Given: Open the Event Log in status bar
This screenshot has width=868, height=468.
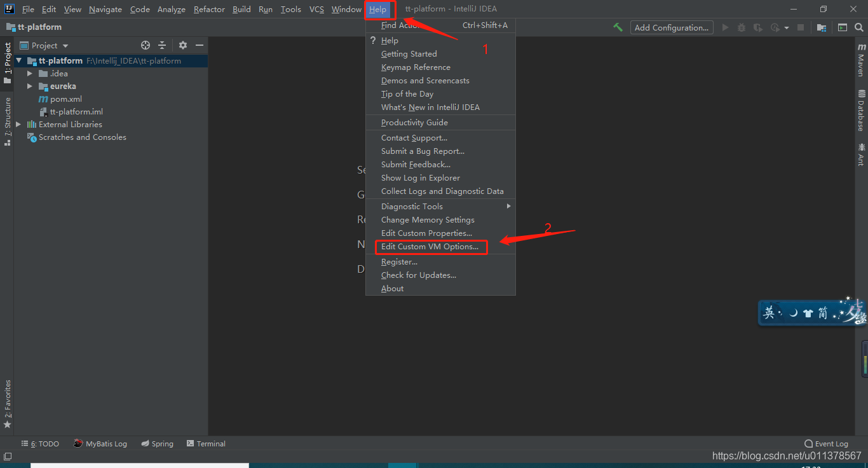Looking at the screenshot, I should click(x=826, y=444).
